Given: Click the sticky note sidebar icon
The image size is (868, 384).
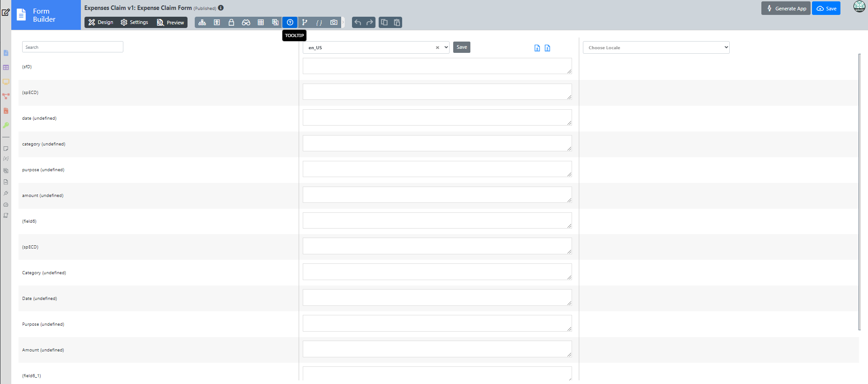Looking at the screenshot, I should pyautogui.click(x=6, y=148).
